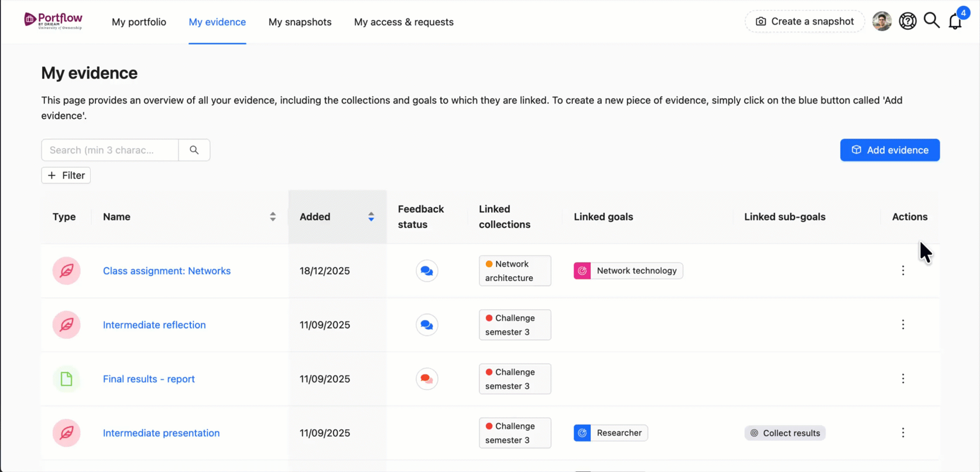
Task: Click the feather type icon for Intermediate presentation
Action: pyautogui.click(x=67, y=433)
